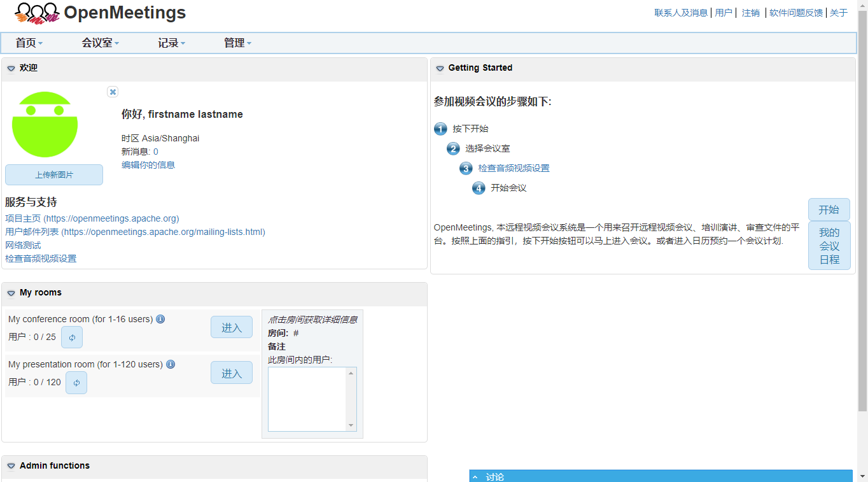The height and width of the screenshot is (482, 868).
Task: Open the 首页 menu
Action: 29,43
